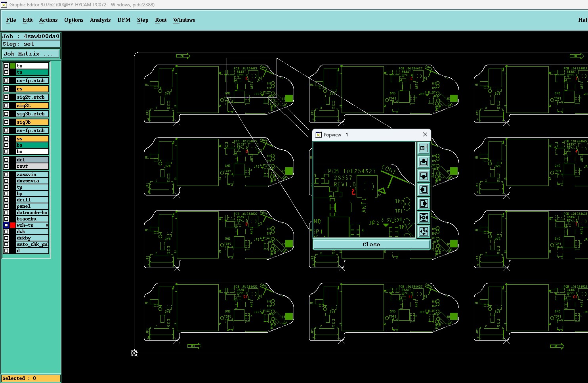Image resolution: width=588 pixels, height=383 pixels.
Task: Select the 'dwk' layer name
Action: pos(32,232)
